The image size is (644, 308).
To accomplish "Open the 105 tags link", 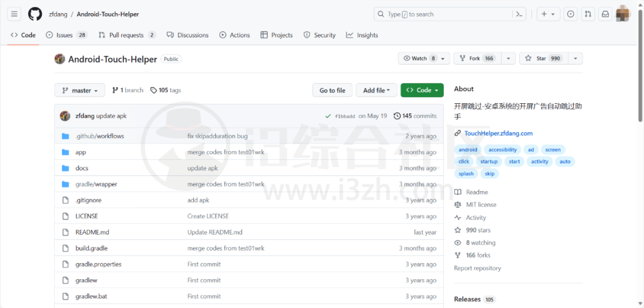I will 166,90.
